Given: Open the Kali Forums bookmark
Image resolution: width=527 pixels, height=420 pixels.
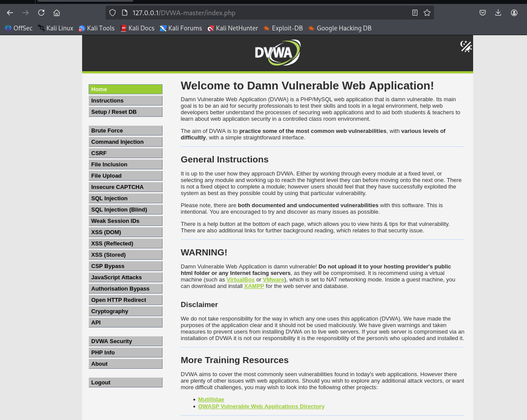Looking at the screenshot, I should (x=181, y=28).
